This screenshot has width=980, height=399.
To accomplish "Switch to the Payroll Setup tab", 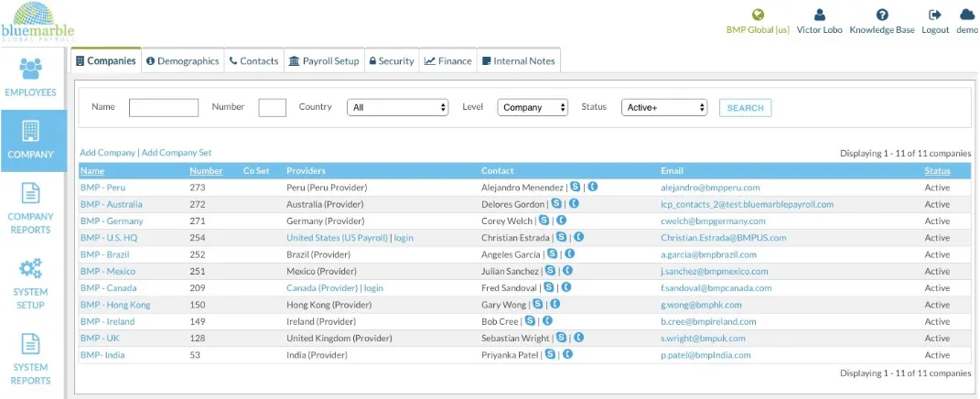I will point(324,60).
